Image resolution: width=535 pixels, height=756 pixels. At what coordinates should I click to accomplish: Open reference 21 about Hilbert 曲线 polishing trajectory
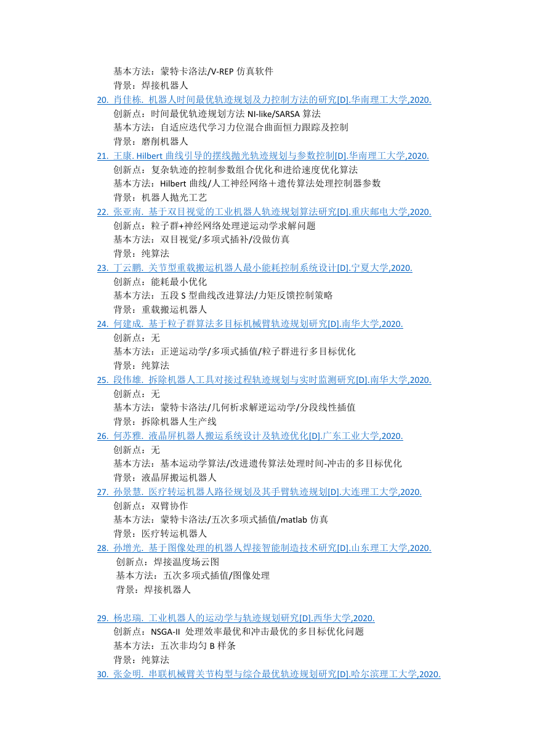(x=263, y=156)
